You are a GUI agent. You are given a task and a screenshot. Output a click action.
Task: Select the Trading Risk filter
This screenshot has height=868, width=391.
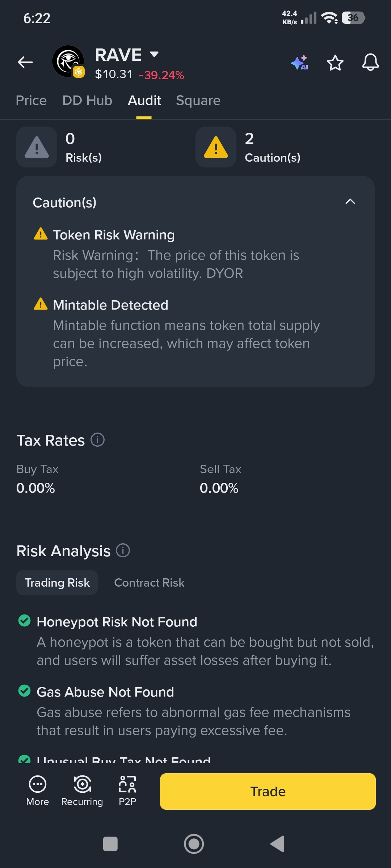[57, 583]
